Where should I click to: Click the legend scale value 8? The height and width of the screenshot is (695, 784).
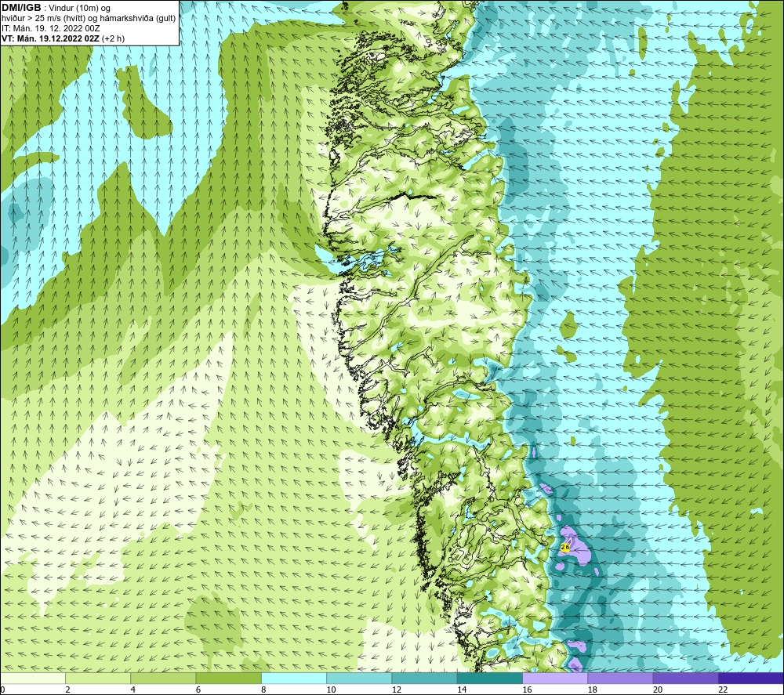click(x=263, y=690)
